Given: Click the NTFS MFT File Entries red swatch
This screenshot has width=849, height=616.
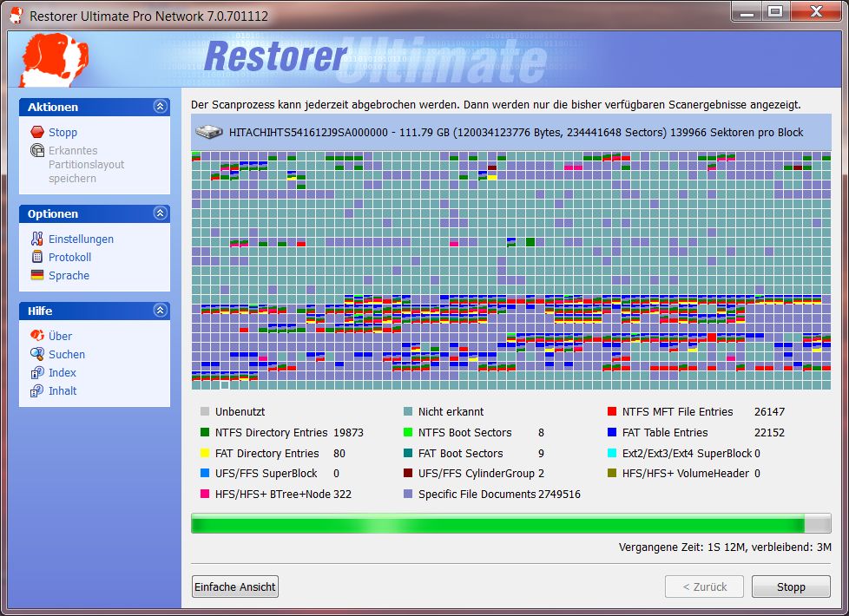Looking at the screenshot, I should coord(612,411).
